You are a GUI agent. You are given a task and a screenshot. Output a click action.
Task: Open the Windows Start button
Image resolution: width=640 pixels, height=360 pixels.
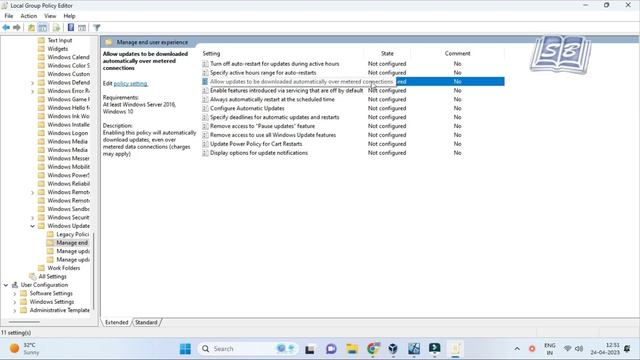pyautogui.click(x=185, y=349)
